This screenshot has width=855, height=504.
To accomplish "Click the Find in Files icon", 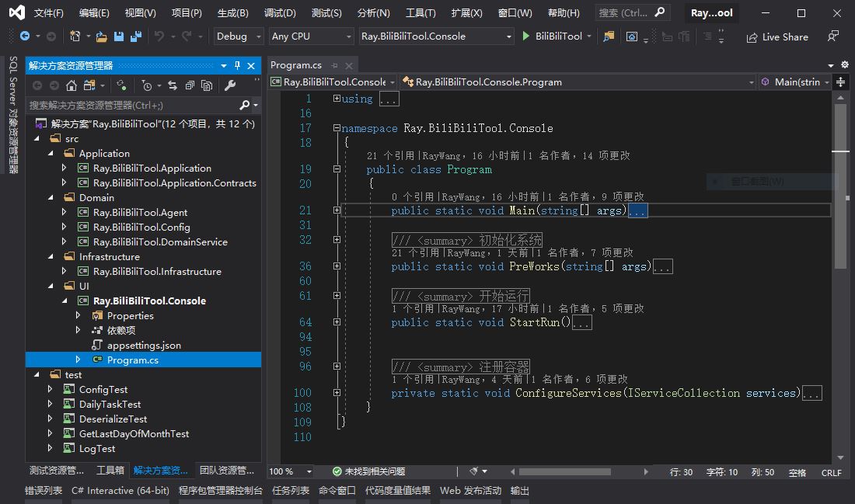I will 609,36.
